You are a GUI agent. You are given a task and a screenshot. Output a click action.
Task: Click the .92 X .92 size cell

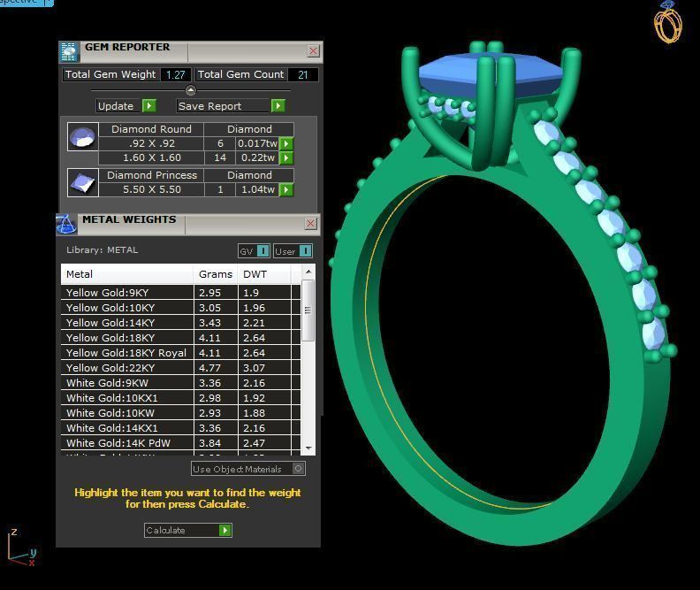point(151,143)
